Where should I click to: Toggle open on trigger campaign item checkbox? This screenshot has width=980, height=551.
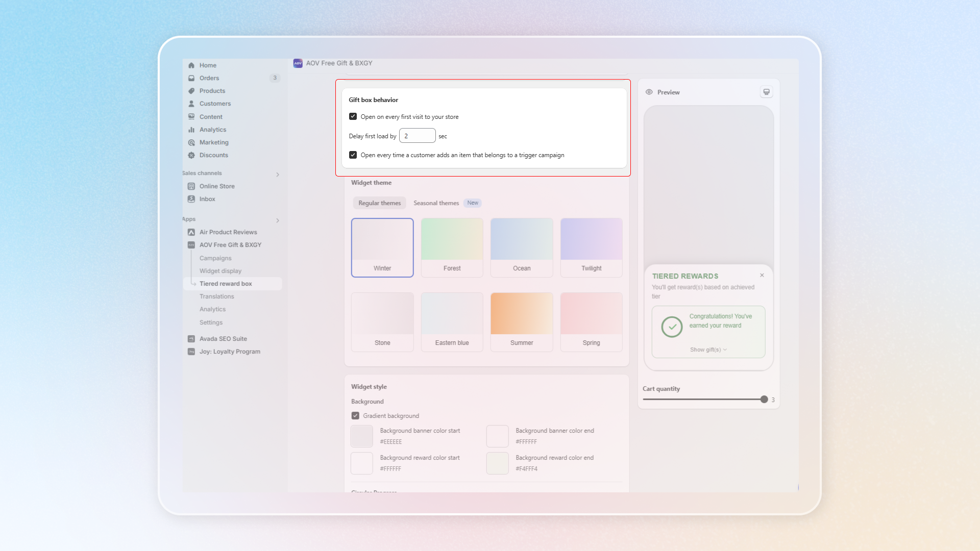[353, 155]
